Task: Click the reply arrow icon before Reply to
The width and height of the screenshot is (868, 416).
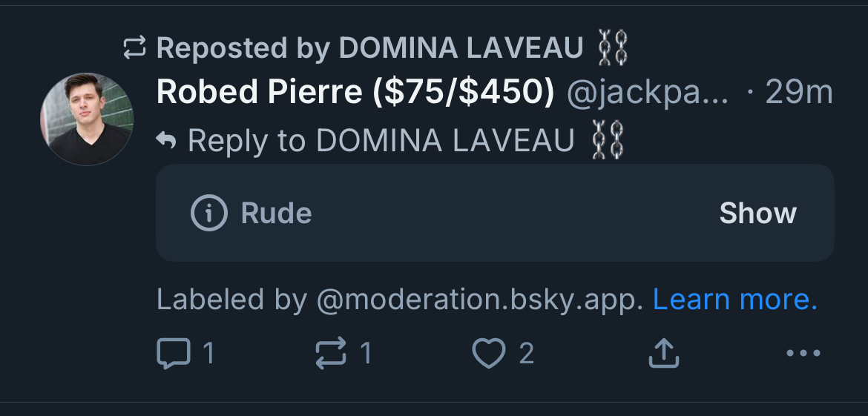Action: point(167,140)
